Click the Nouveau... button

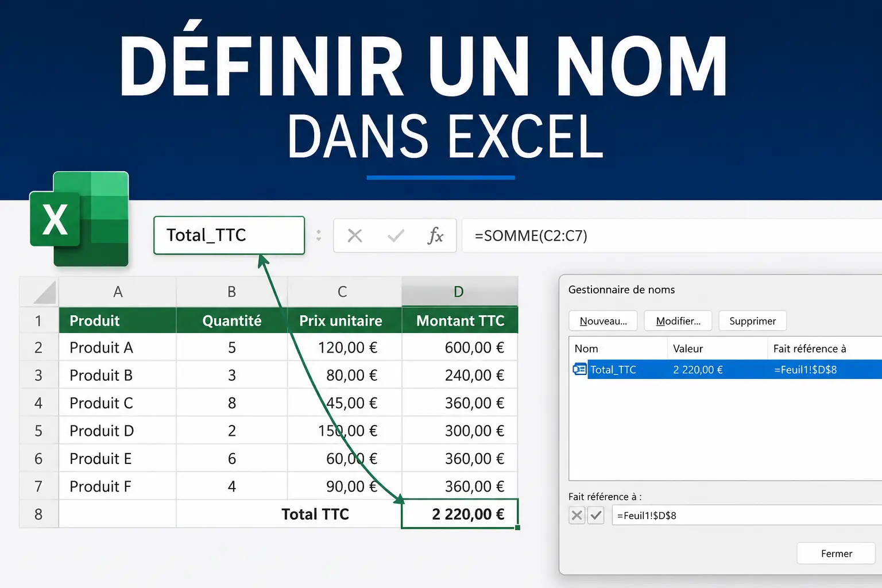click(x=604, y=321)
